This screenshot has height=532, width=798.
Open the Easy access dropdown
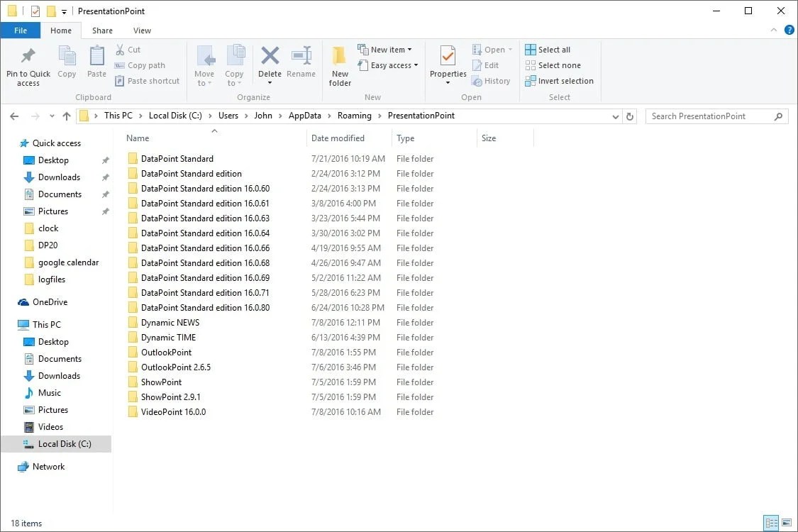pos(389,65)
